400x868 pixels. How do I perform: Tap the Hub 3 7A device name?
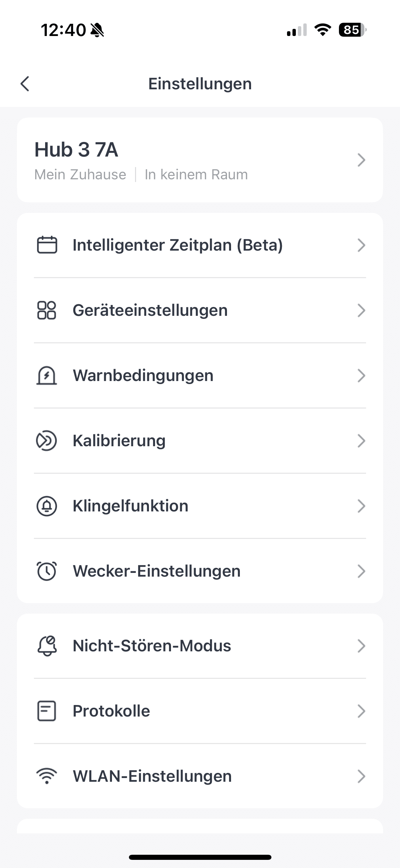(76, 149)
